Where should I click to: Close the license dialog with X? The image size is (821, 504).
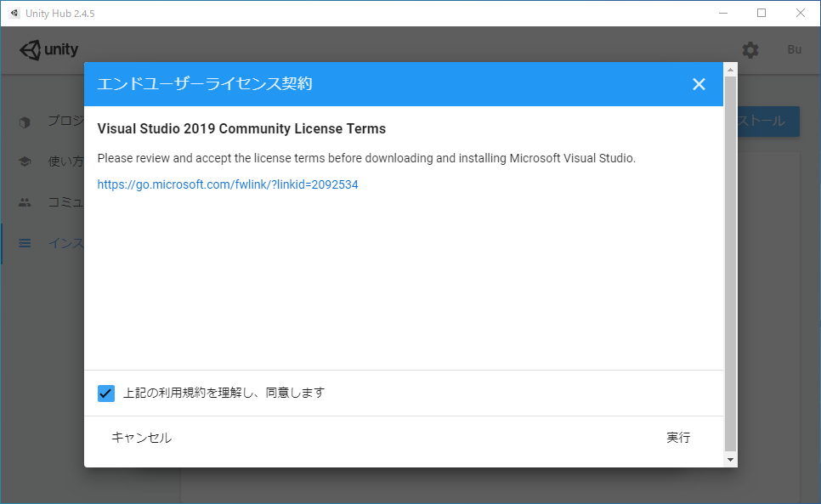699,84
